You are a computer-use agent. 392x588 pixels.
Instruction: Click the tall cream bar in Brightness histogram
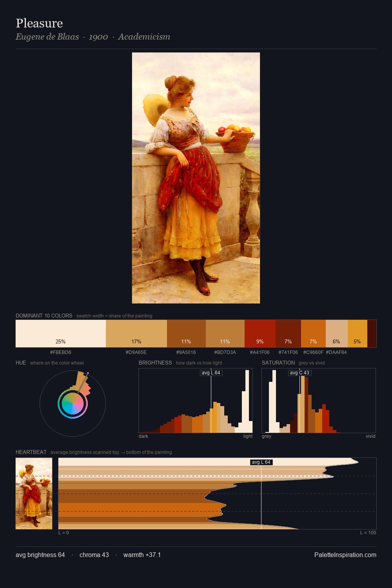click(247, 401)
